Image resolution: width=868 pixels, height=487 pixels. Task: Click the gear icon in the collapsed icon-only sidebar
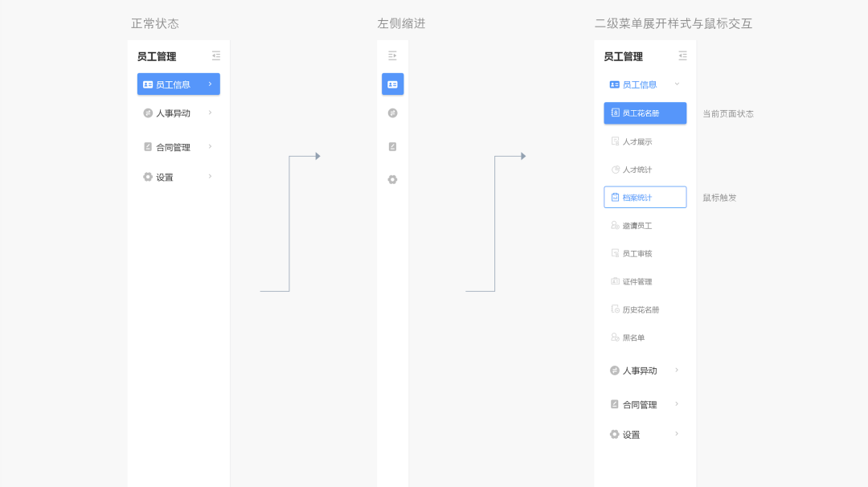(x=392, y=179)
